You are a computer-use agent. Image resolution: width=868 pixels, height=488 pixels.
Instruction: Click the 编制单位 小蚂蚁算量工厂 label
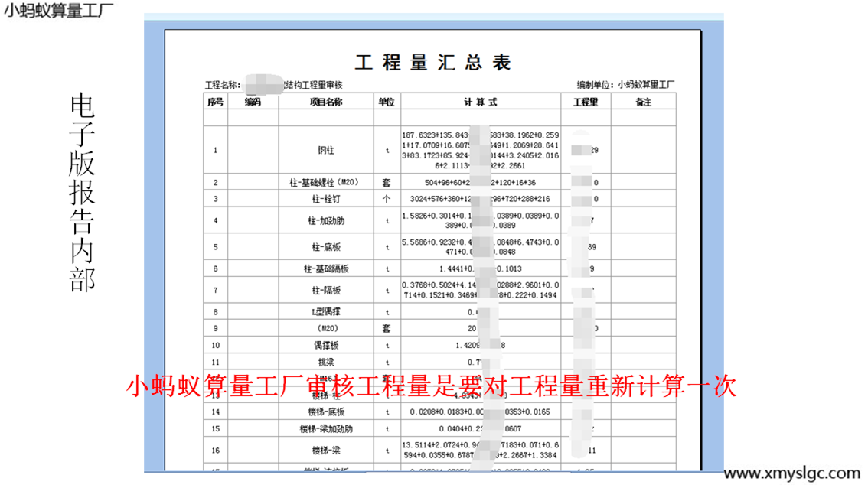[x=625, y=85]
